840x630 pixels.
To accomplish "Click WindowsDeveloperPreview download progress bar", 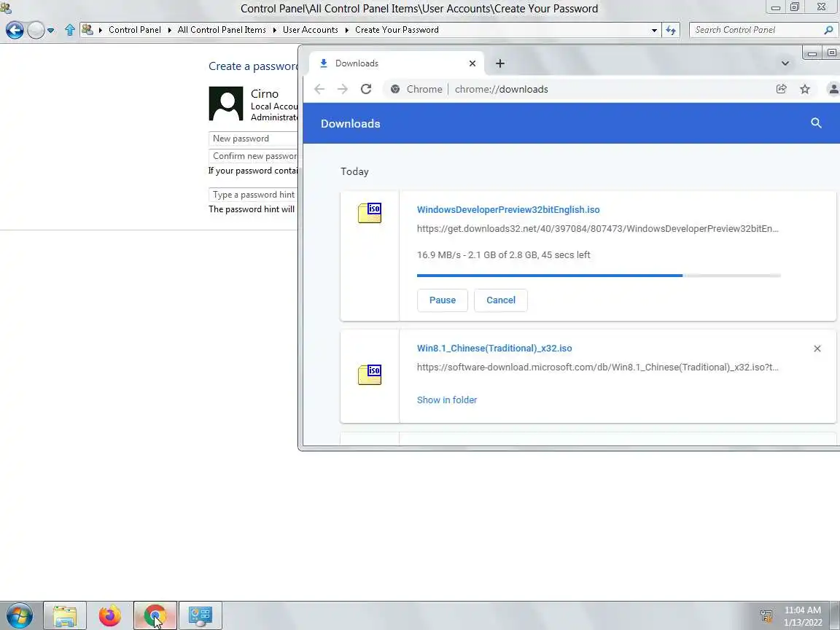I will [x=599, y=276].
